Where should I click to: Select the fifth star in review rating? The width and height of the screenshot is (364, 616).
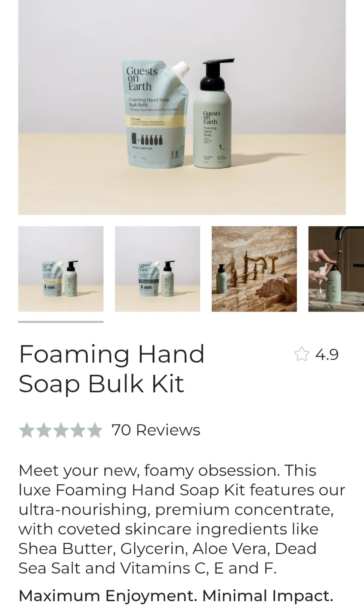pyautogui.click(x=94, y=430)
